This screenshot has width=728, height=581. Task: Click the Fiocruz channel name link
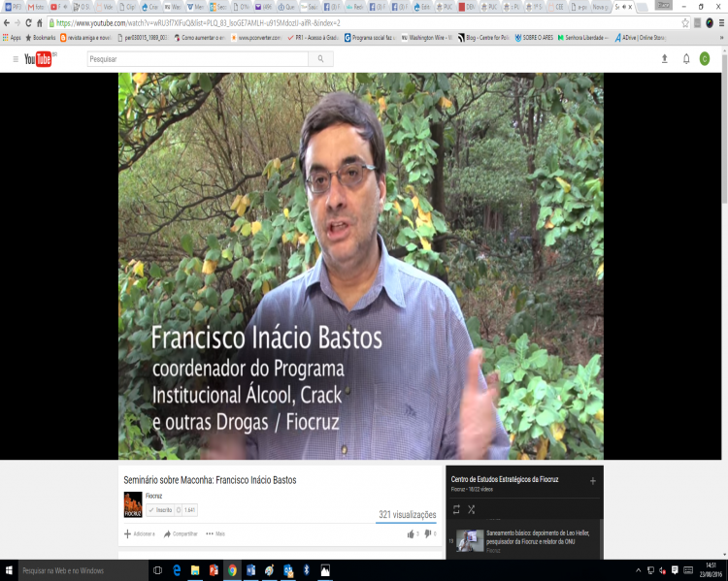tap(153, 496)
